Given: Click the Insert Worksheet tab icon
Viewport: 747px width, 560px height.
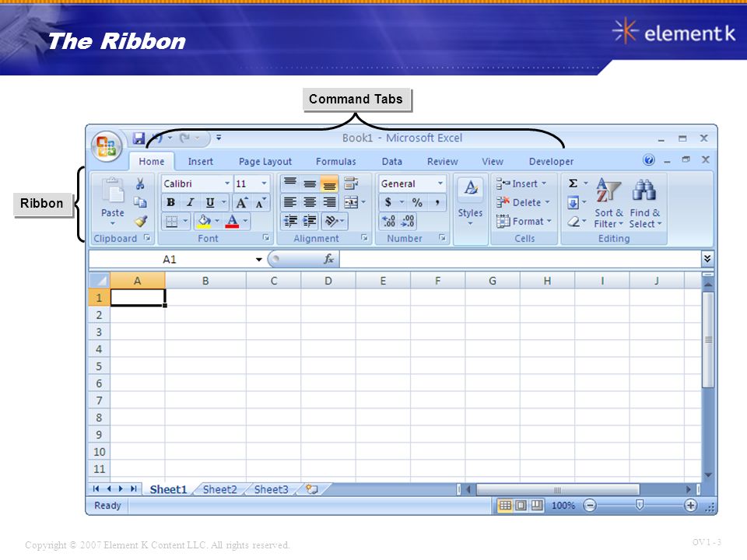Looking at the screenshot, I should (x=312, y=489).
